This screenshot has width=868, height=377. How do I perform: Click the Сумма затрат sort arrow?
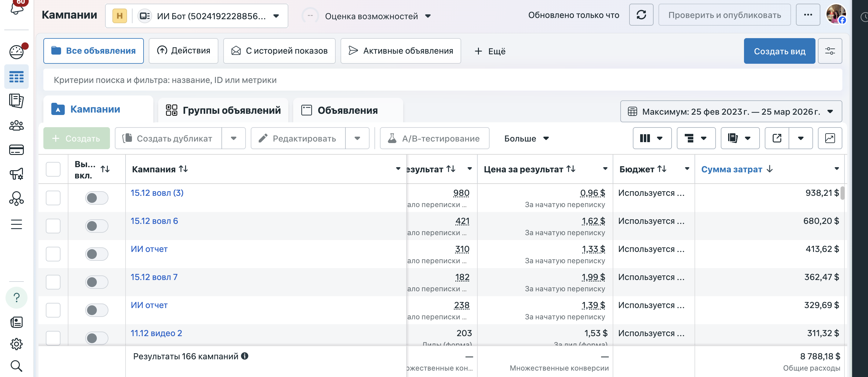coord(770,169)
